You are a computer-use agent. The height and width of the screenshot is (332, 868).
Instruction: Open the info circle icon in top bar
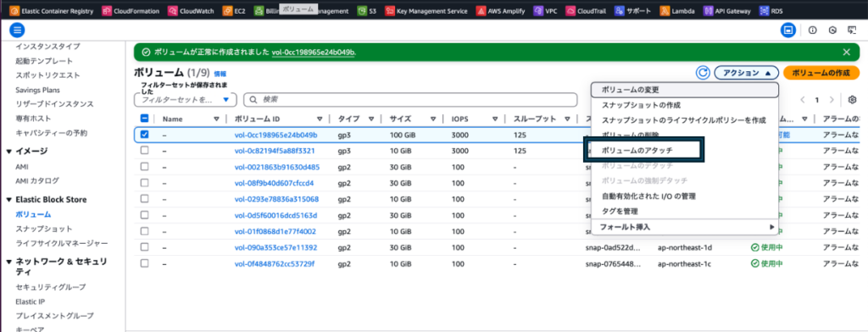[x=813, y=30]
